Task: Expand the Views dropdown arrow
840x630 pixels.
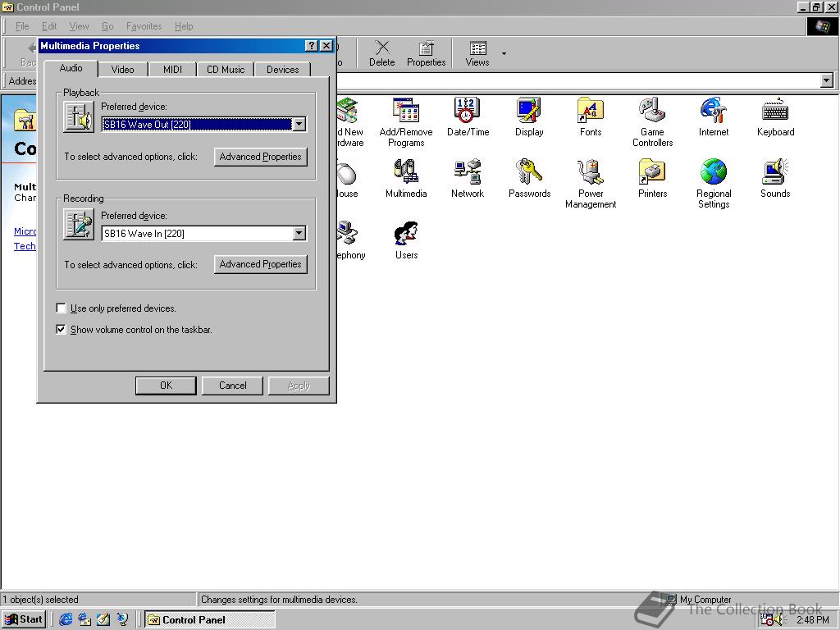Action: [504, 53]
